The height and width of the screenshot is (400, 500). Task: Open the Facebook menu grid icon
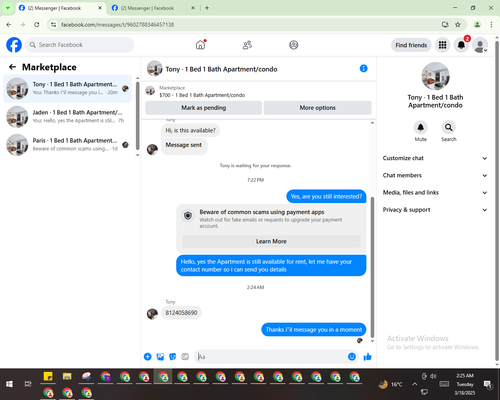click(x=442, y=45)
